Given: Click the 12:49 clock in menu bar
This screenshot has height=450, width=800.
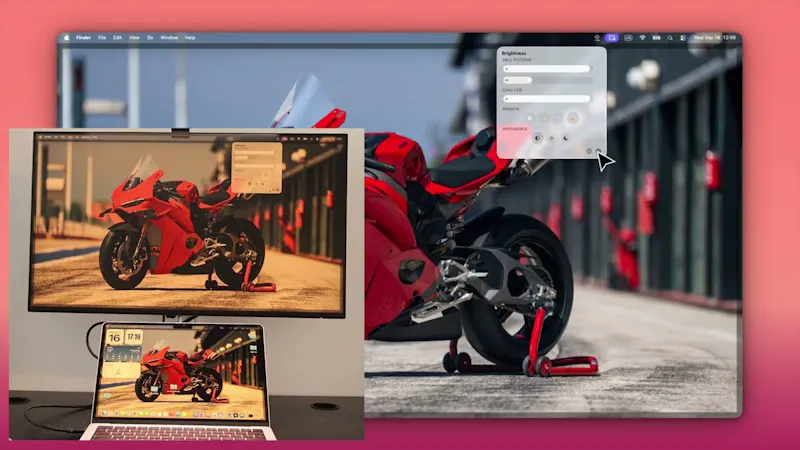Looking at the screenshot, I should pyautogui.click(x=730, y=38).
